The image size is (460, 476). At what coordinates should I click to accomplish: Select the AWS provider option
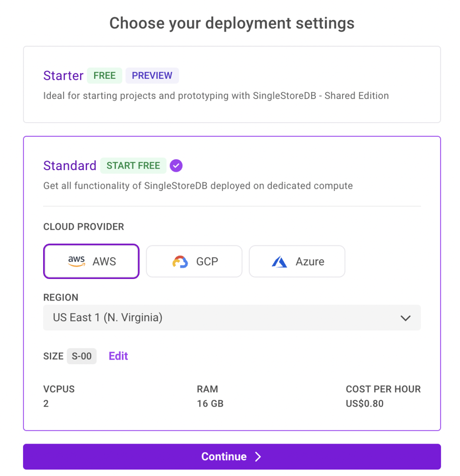tap(91, 261)
